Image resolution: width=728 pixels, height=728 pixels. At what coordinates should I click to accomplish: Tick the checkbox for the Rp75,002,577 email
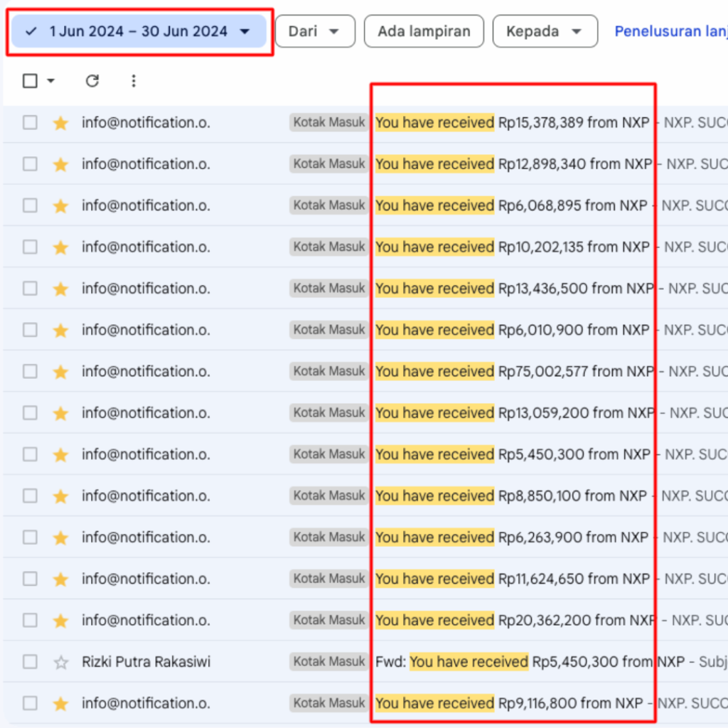tap(30, 371)
